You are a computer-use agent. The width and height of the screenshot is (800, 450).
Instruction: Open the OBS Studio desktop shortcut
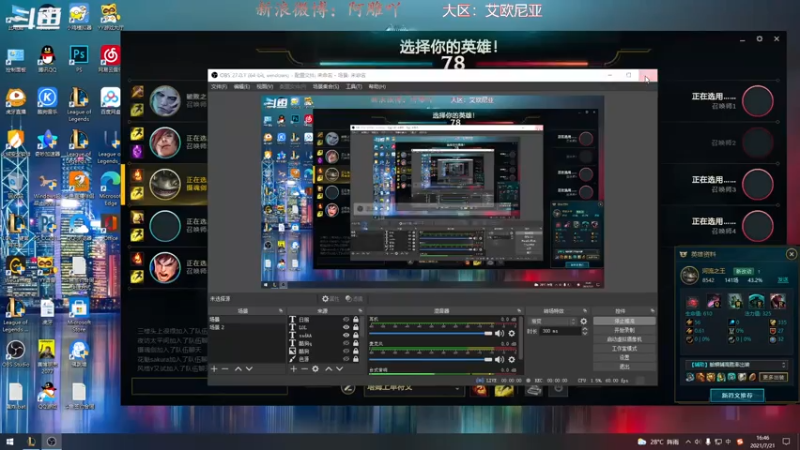(15, 353)
